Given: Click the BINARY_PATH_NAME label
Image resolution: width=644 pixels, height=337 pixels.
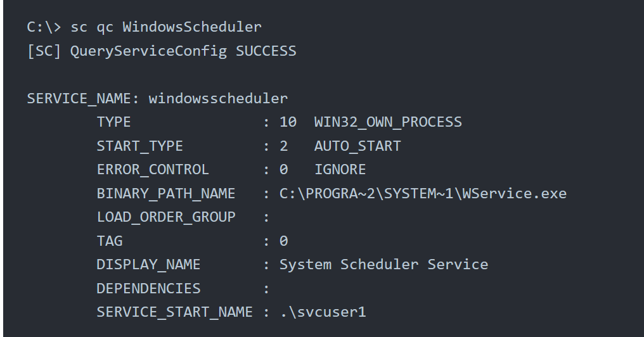Looking at the screenshot, I should click(166, 194).
